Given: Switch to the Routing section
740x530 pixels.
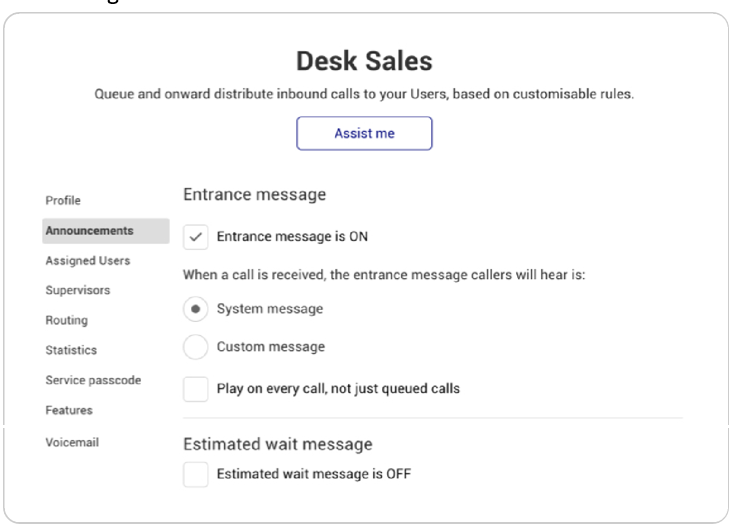Looking at the screenshot, I should click(x=65, y=320).
